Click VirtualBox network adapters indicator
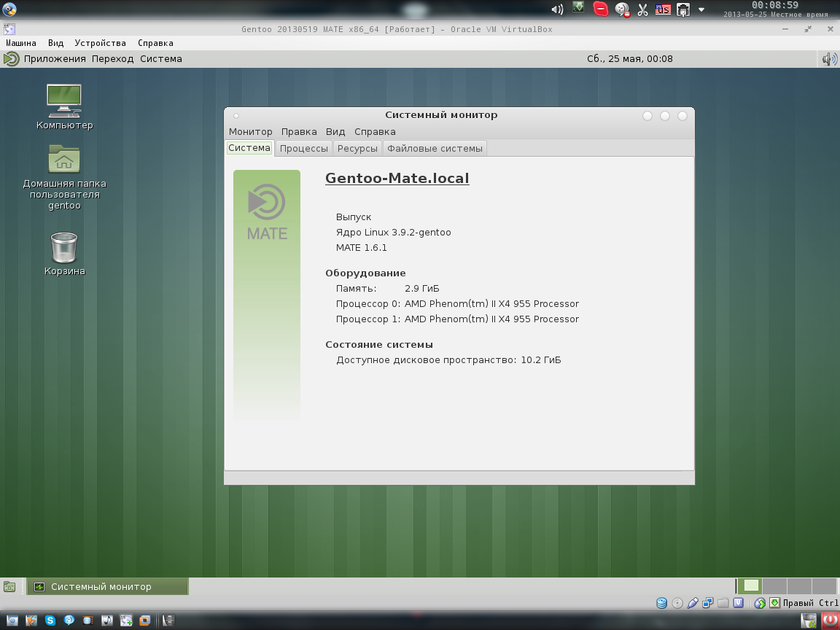This screenshot has width=840, height=630. tap(708, 603)
